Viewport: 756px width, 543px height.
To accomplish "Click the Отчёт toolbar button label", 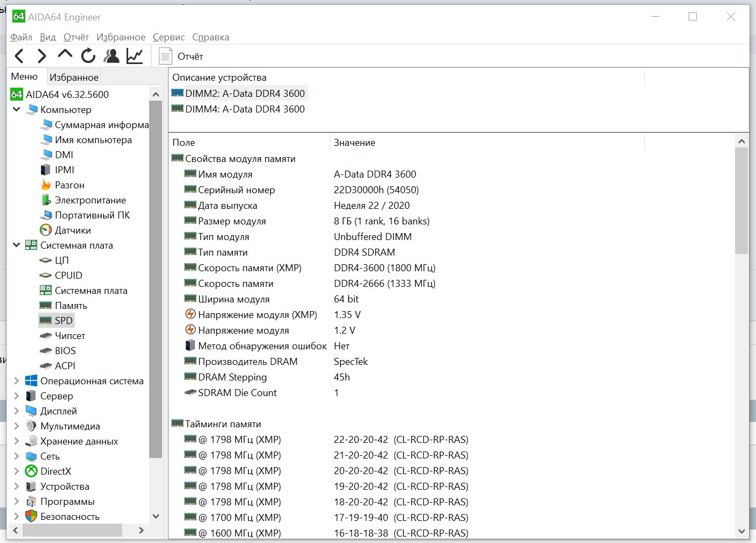I will [190, 57].
